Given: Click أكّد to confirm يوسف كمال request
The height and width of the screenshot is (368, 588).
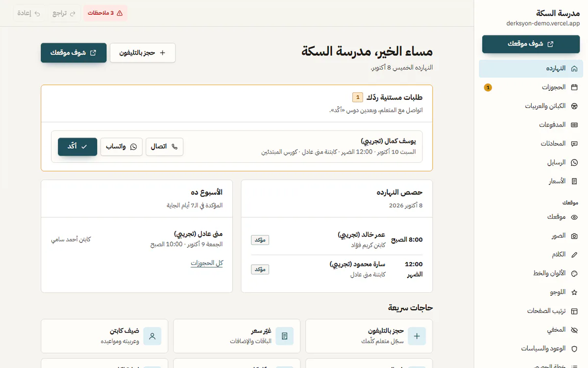Looking at the screenshot, I should point(77,147).
